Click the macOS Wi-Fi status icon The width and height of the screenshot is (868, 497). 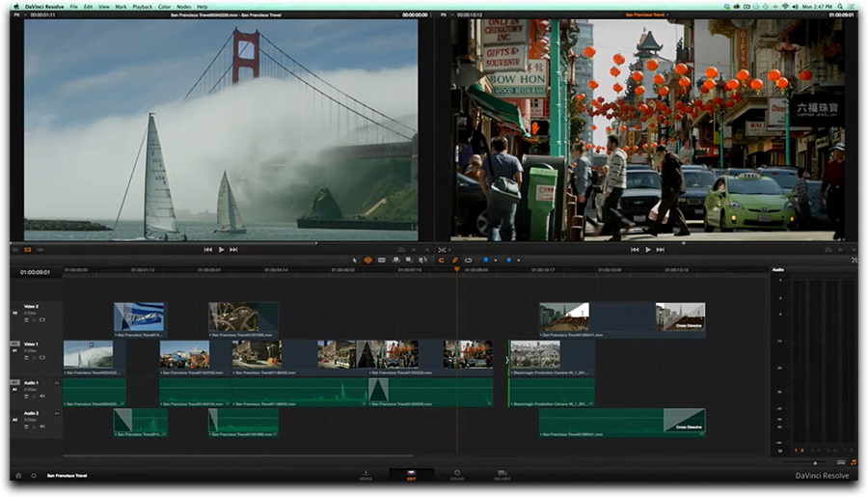tap(784, 7)
